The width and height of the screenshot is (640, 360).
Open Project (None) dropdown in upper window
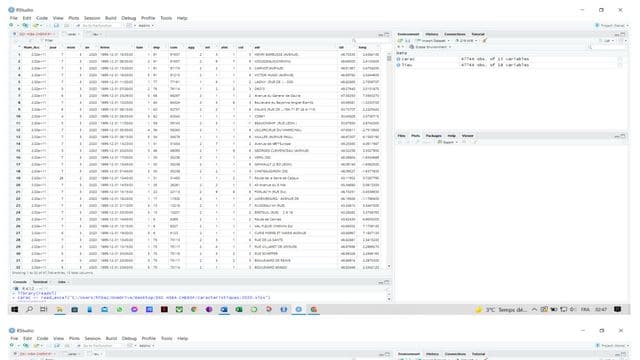tap(612, 25)
